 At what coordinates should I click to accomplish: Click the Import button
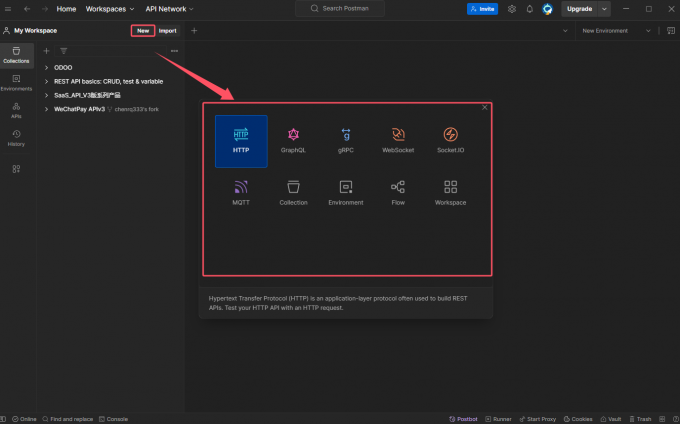tap(167, 31)
